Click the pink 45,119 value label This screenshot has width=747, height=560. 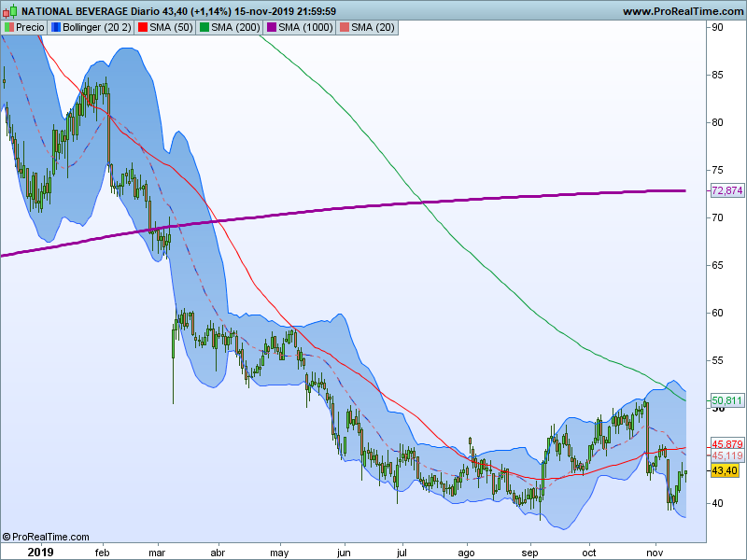click(727, 455)
